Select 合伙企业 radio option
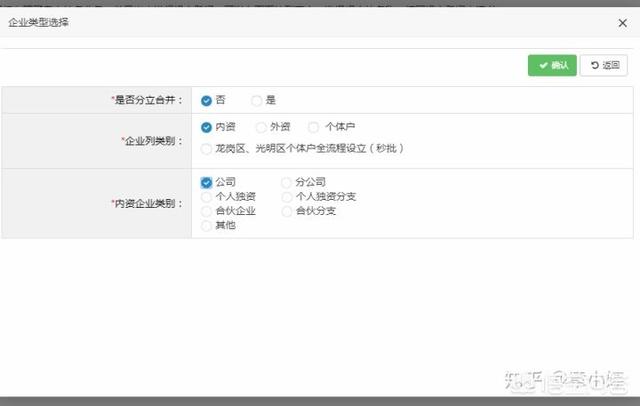The height and width of the screenshot is (406, 640). [206, 211]
